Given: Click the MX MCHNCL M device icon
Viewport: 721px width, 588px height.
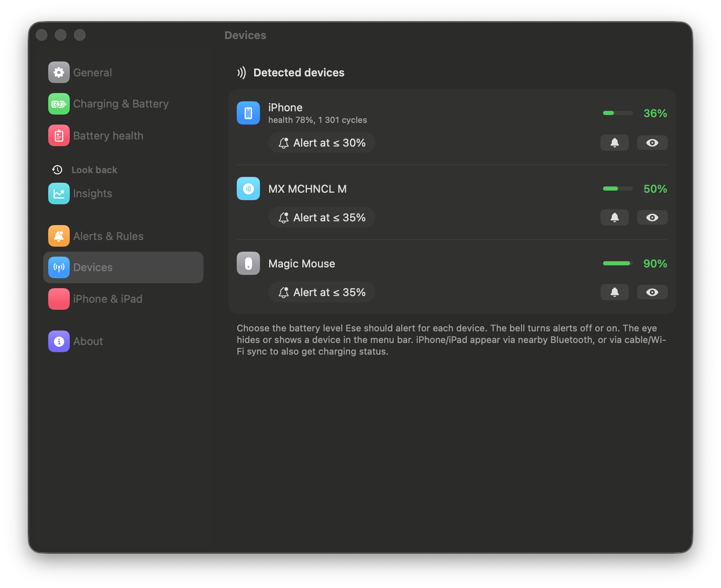Looking at the screenshot, I should click(x=248, y=189).
